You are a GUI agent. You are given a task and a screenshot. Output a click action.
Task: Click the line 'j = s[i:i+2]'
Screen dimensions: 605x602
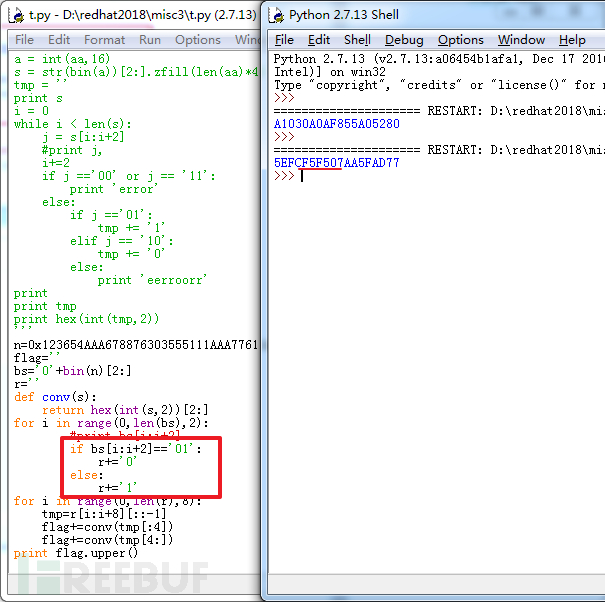point(83,137)
